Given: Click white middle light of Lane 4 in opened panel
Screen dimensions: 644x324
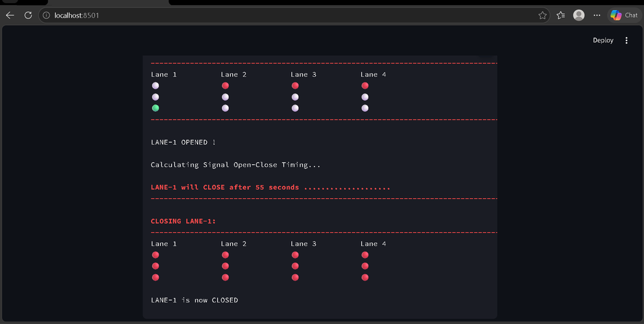Looking at the screenshot, I should 365,97.
